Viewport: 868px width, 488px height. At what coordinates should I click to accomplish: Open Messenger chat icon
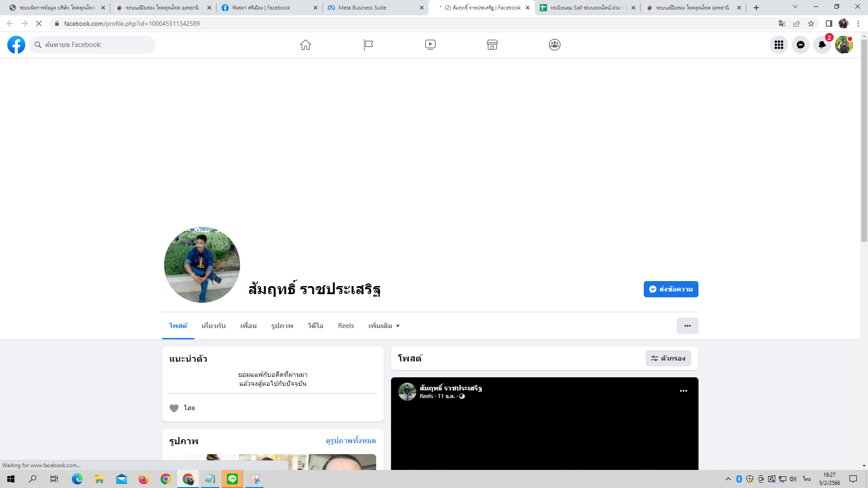click(801, 45)
